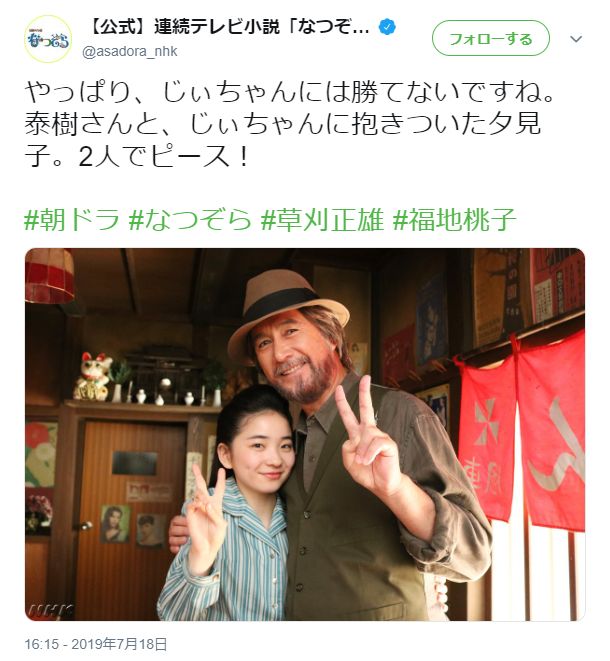610x661 pixels.
Task: Click the NHK watermark on the photo
Action: [51, 610]
